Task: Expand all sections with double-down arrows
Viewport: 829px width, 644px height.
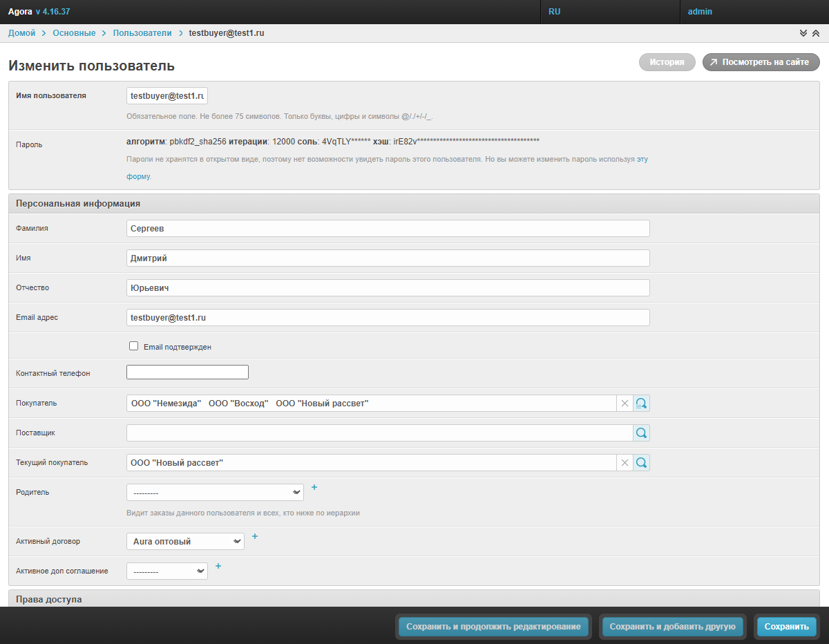Action: click(803, 33)
